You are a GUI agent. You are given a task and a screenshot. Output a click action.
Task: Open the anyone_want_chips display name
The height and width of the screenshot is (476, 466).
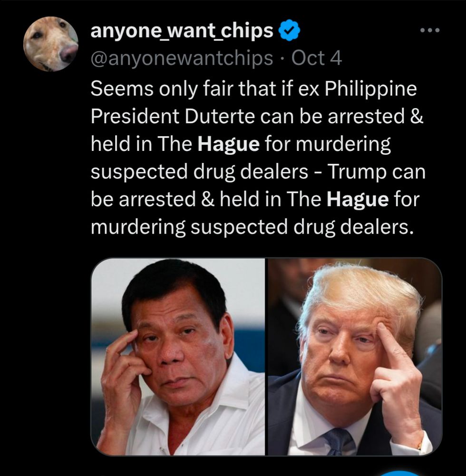click(182, 30)
